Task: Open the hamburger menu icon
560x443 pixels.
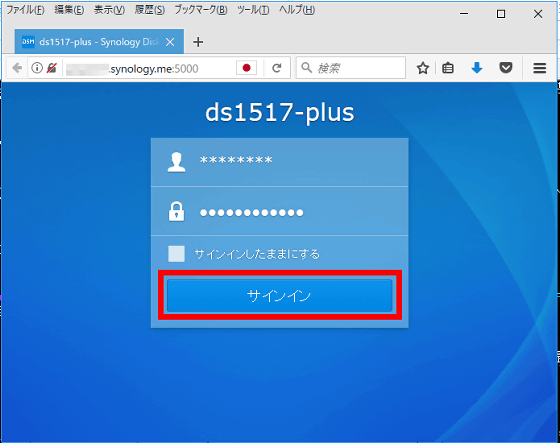Action: 540,68
